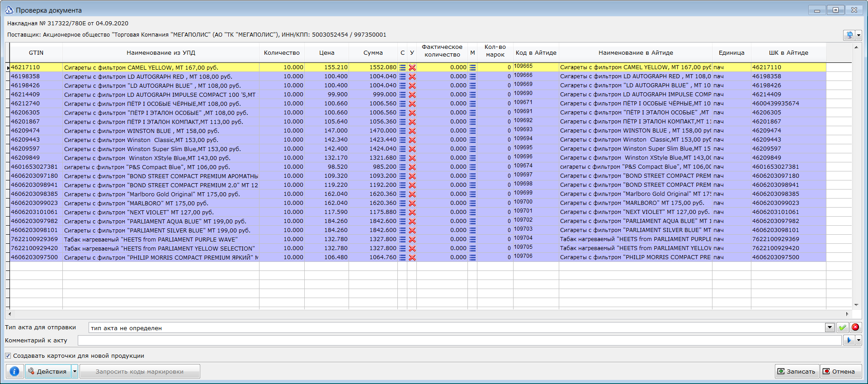Image resolution: width=868 pixels, height=384 pixels.
Task: Expand the dropdown arrow beside the comment field
Action: coord(859,340)
